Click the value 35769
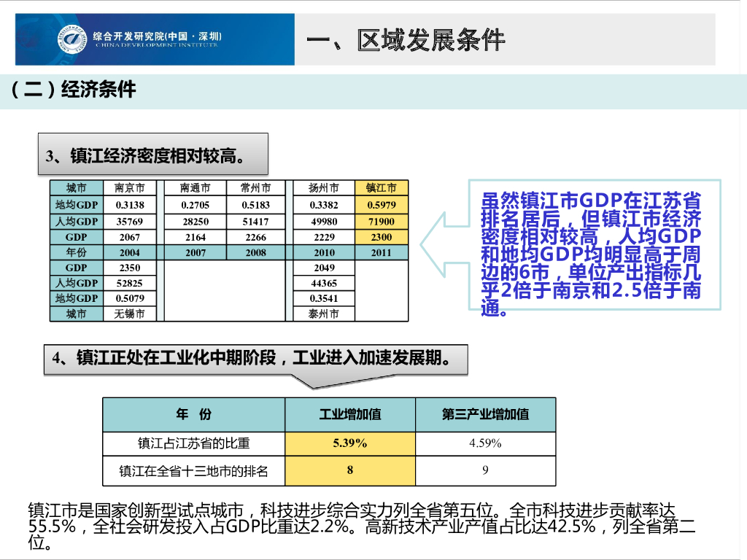This screenshot has width=747, height=560. [x=130, y=222]
